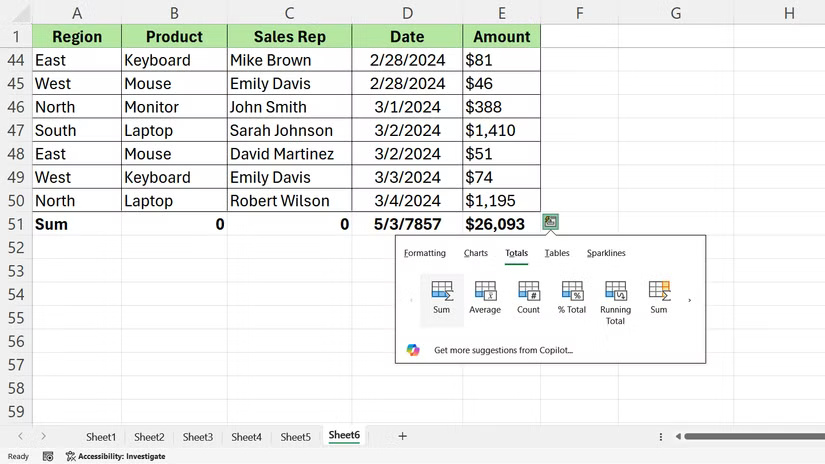Switch to the Sparklines tab

[x=606, y=253]
